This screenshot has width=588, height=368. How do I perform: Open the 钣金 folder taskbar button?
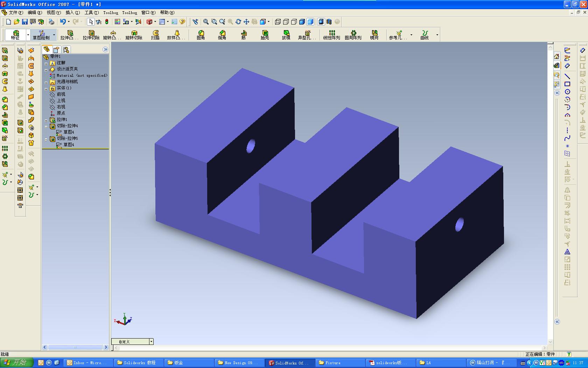189,363
